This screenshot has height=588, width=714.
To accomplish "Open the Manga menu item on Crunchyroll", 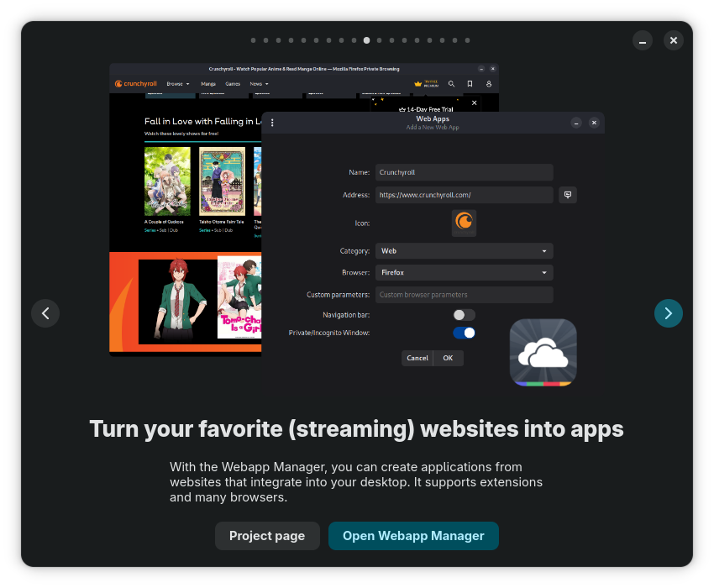I will 207,84.
